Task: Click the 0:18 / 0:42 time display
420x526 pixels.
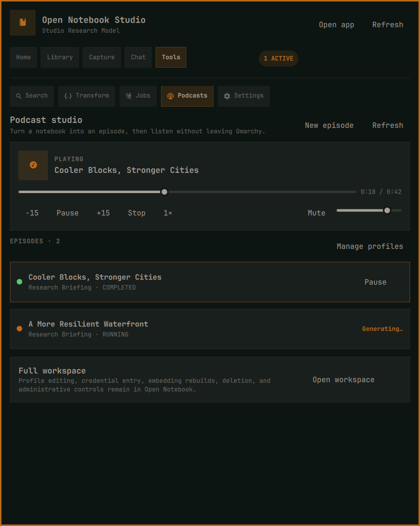Action: click(381, 192)
